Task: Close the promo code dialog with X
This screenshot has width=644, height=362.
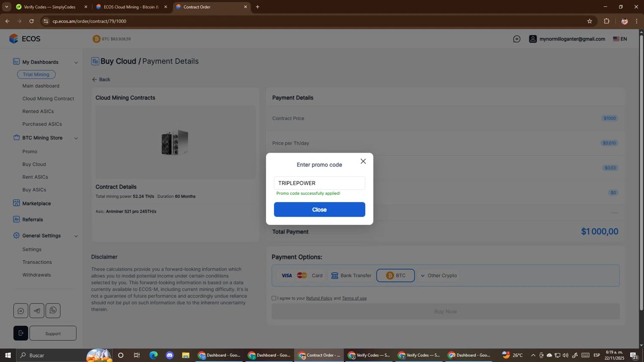Action: pos(363,161)
